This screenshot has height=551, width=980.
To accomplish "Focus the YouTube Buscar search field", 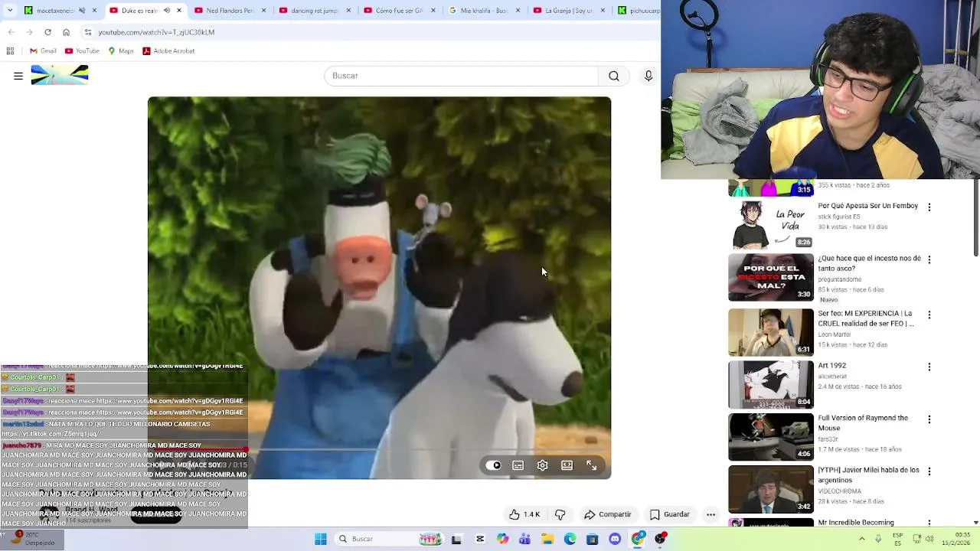I will pos(461,76).
